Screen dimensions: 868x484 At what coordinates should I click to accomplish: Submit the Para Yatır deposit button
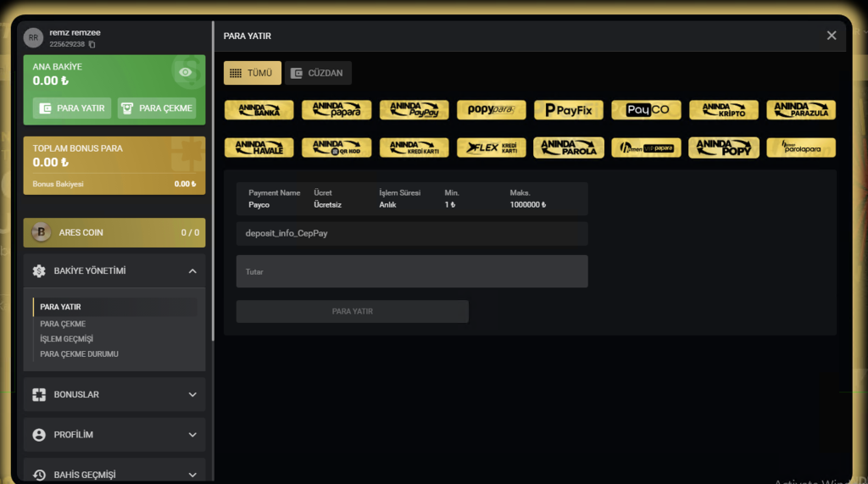[x=352, y=311]
